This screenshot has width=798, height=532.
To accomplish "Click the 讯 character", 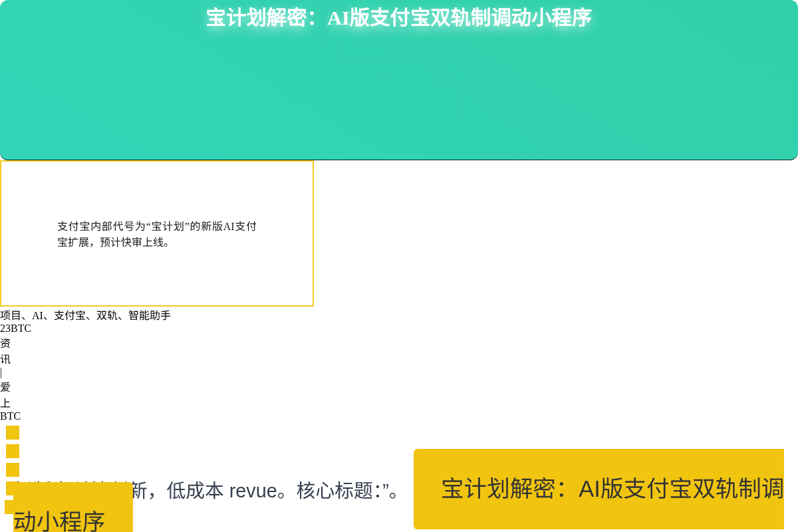I will pyautogui.click(x=5, y=359).
